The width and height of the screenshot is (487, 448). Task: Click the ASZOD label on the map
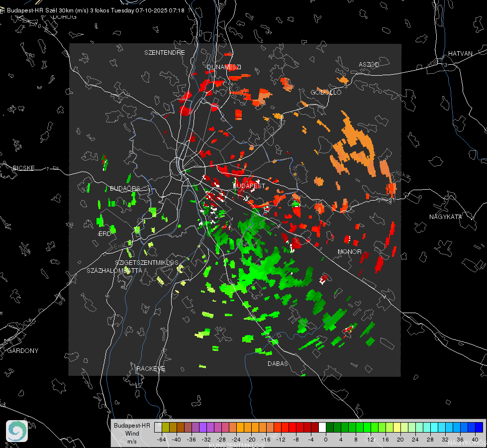click(369, 64)
